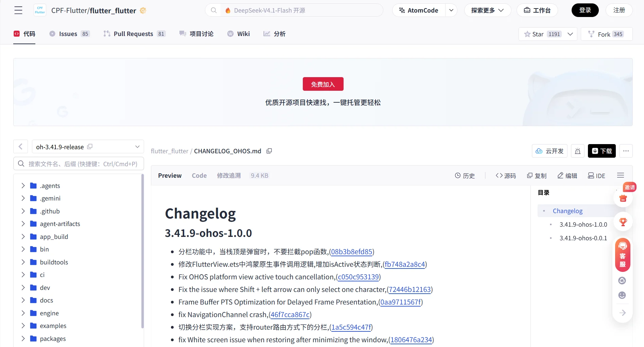Screen dimensions: 644x347
Task: Click the 免费加入 banner button
Action: pos(323,84)
